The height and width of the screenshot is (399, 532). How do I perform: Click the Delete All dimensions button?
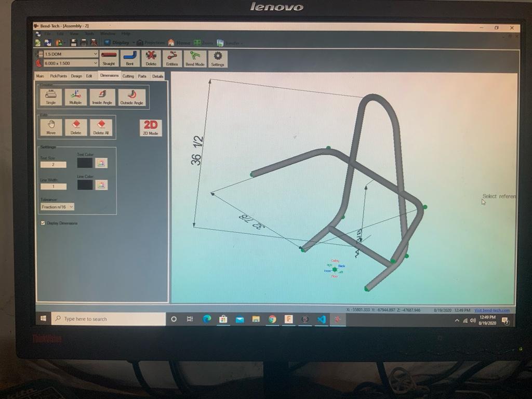101,127
